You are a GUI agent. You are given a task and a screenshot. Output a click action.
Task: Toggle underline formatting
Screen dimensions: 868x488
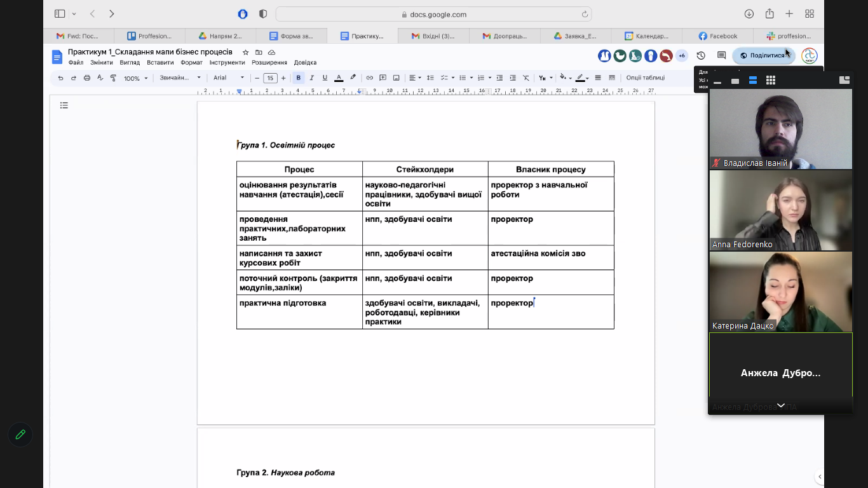pos(325,78)
